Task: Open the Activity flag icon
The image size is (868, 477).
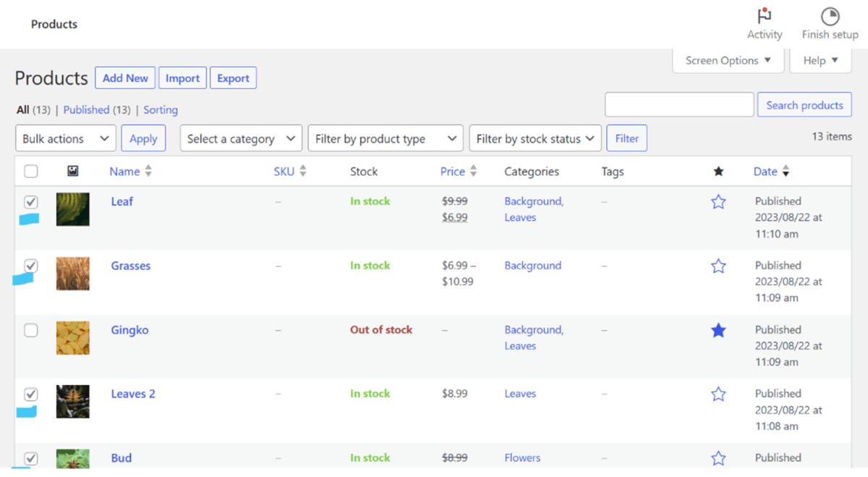Action: coord(764,16)
